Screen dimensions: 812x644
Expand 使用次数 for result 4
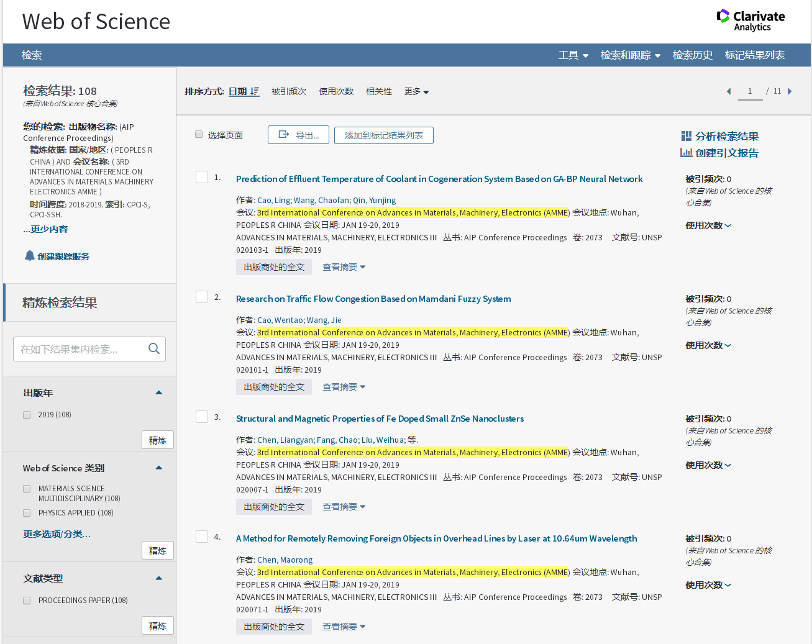pos(708,585)
